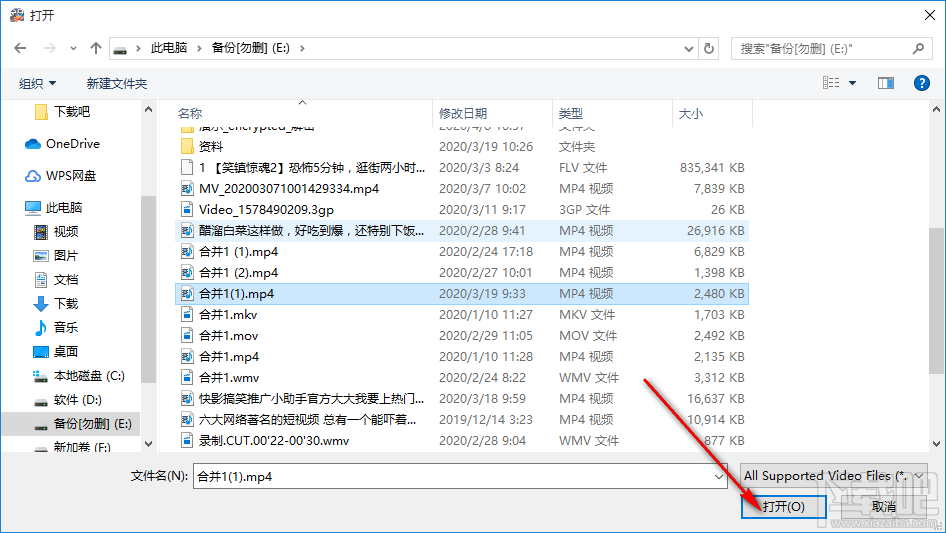Screen dimensions: 946x533
Task: Click file list scrollbar up arrow
Action: 936,109
